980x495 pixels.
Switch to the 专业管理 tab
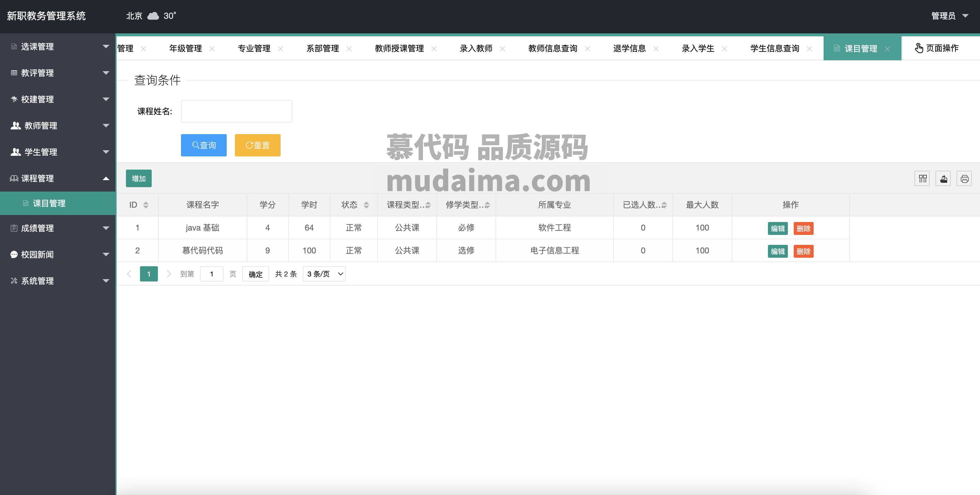pos(254,48)
